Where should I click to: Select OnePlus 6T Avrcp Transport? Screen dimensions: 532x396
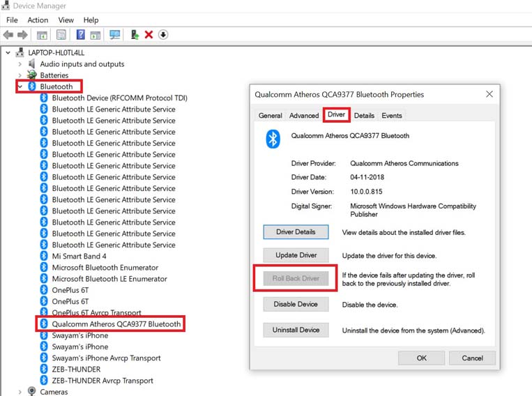96,312
